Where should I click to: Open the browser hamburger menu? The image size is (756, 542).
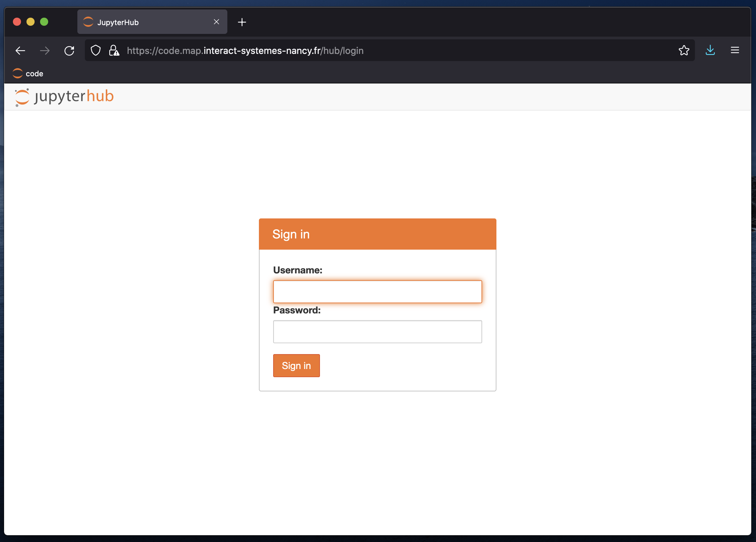coord(735,51)
